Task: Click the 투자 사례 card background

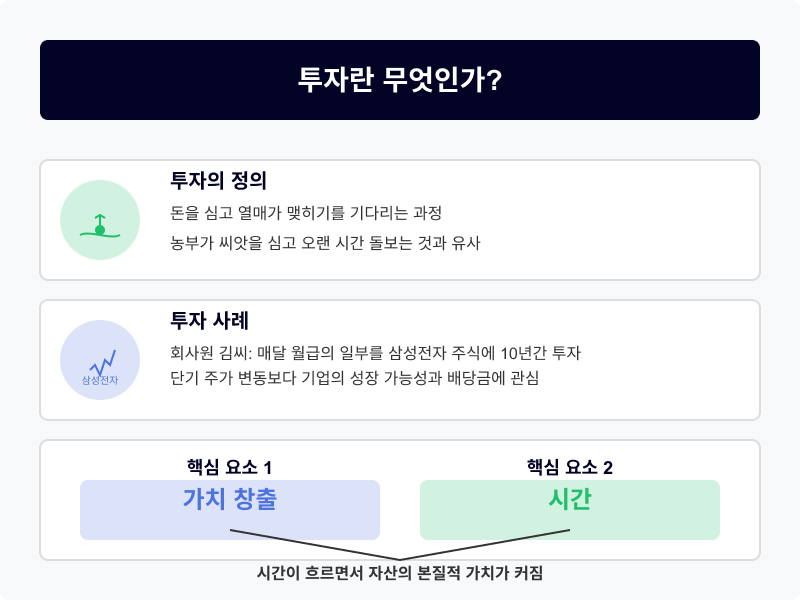Action: [x=400, y=360]
